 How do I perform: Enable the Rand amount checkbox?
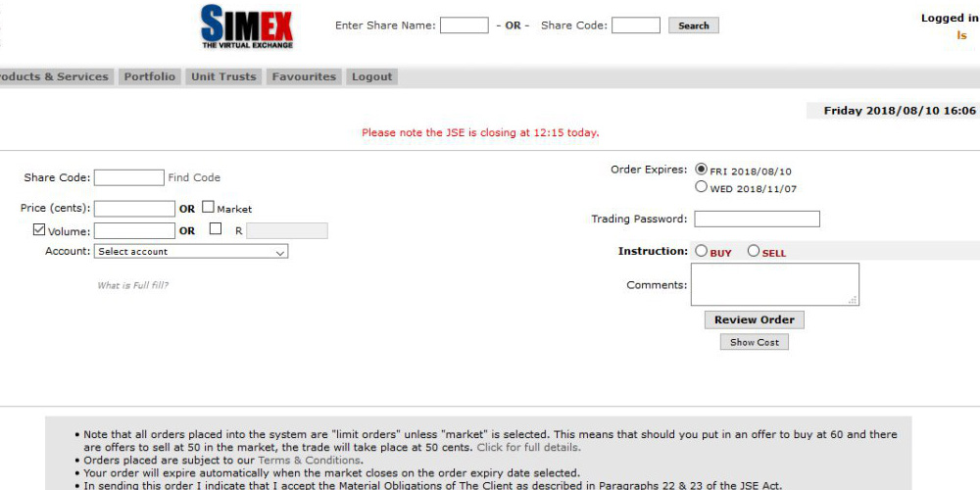(x=216, y=228)
